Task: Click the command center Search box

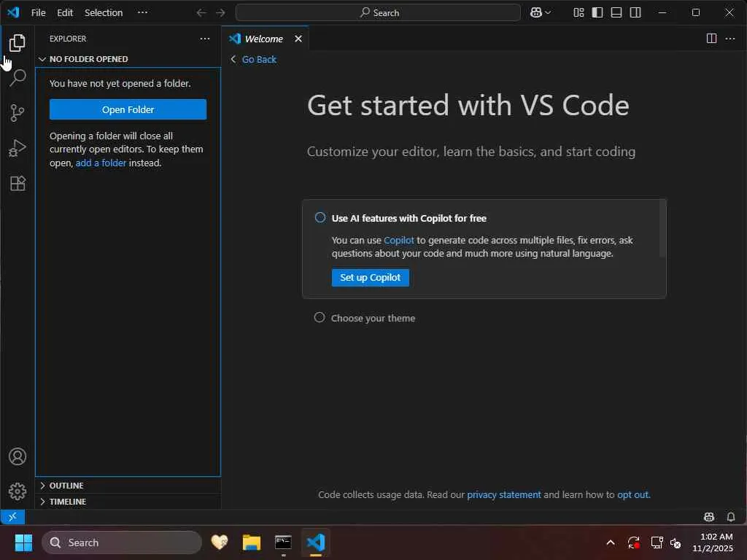Action: point(378,12)
